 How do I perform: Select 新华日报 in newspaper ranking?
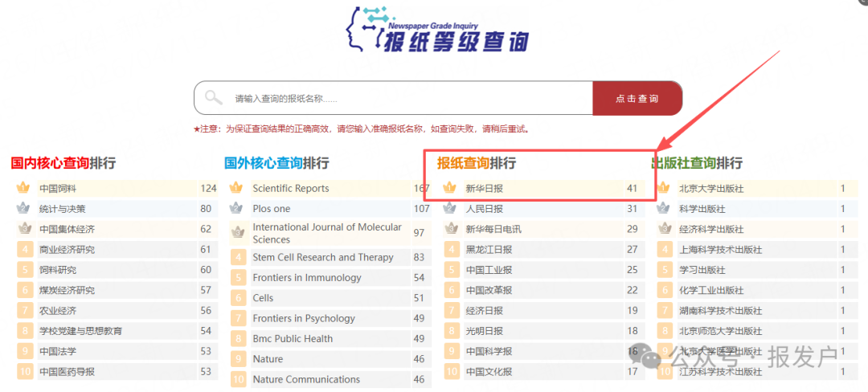tap(485, 189)
